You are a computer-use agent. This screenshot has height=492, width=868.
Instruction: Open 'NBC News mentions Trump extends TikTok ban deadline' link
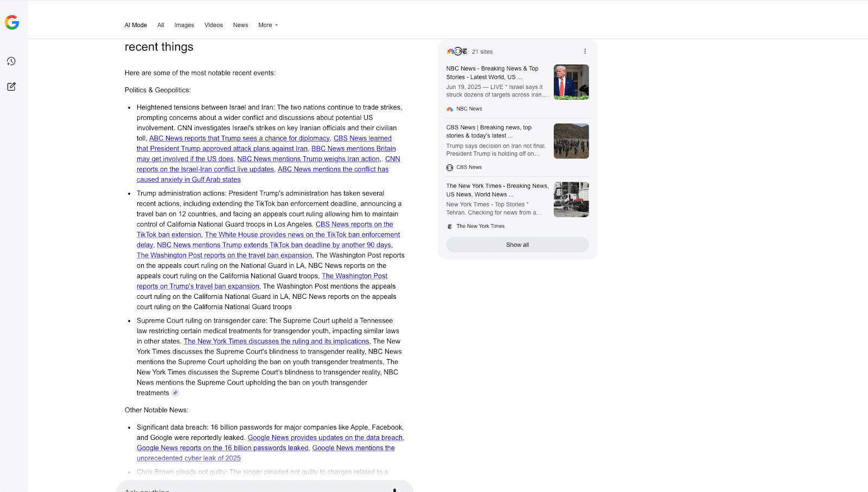[x=274, y=245]
